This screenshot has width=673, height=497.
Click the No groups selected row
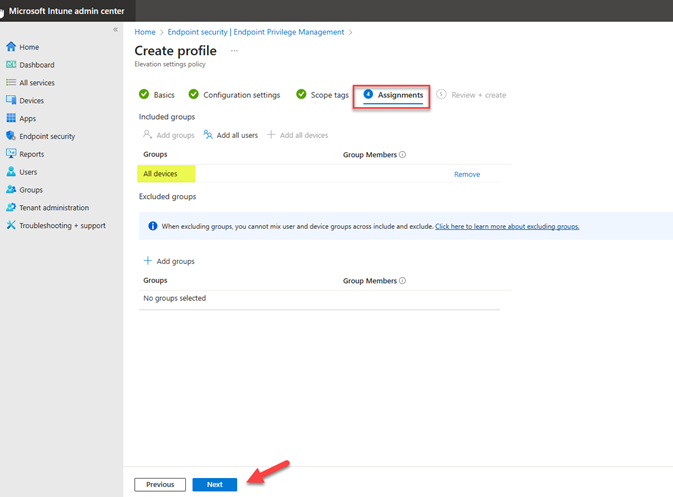point(319,298)
